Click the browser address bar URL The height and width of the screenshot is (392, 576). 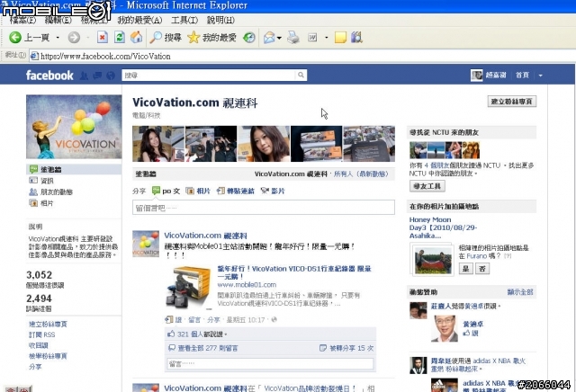[105, 56]
